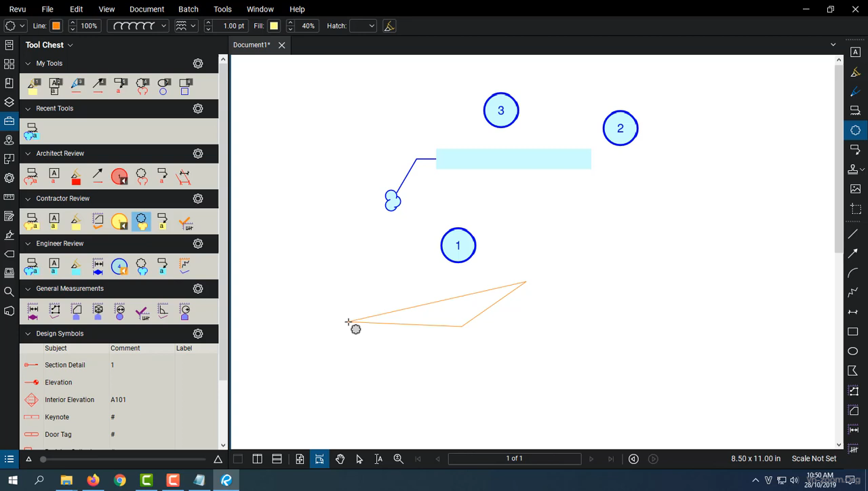Open the Batch menu
Image resolution: width=868 pixels, height=491 pixels.
[x=188, y=9]
